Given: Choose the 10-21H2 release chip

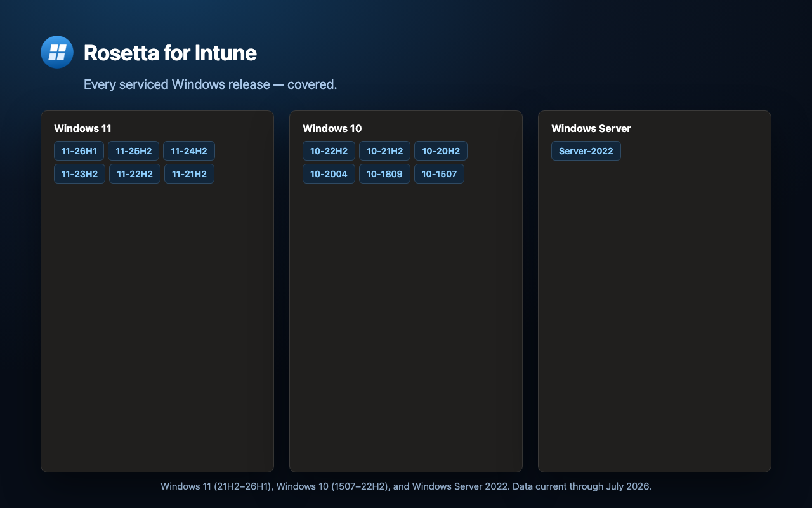Looking at the screenshot, I should click(384, 151).
